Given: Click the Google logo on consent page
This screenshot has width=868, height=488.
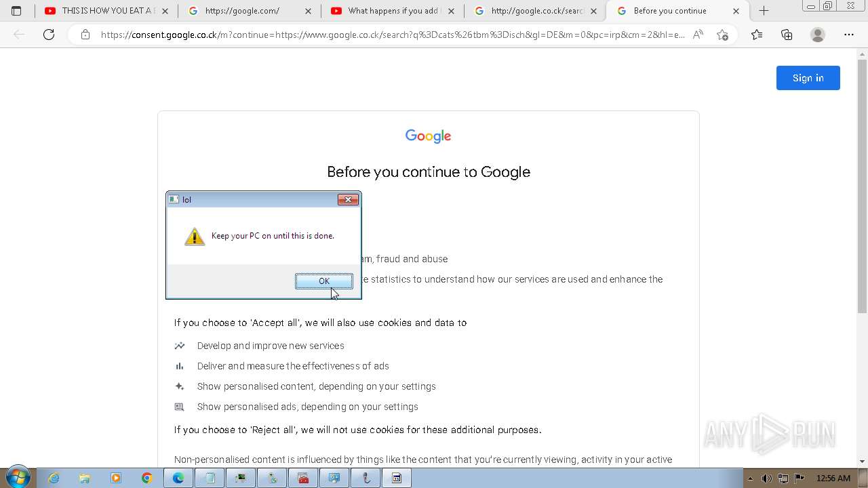Looking at the screenshot, I should (x=429, y=136).
